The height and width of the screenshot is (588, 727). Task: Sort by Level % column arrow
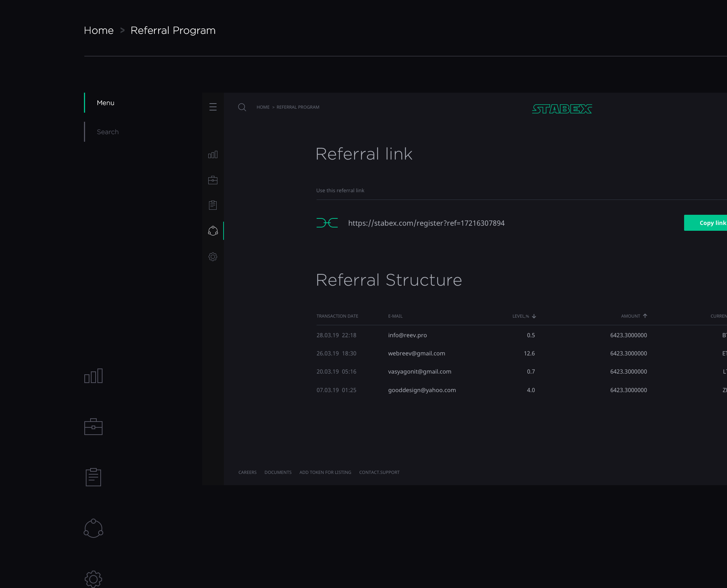(534, 316)
